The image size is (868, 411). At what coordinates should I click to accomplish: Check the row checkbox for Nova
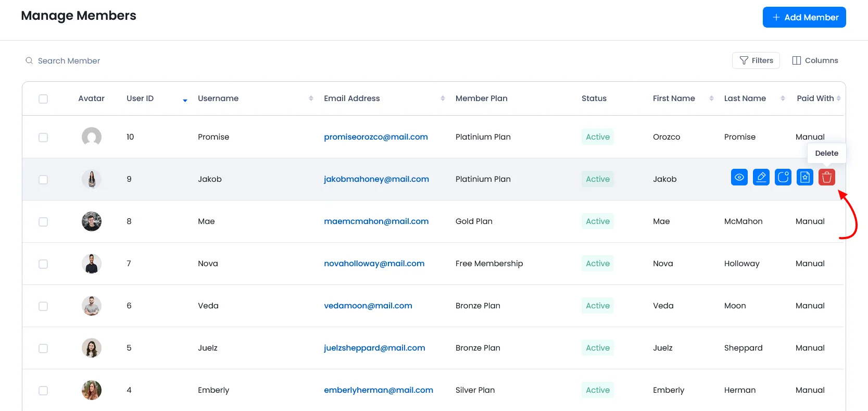click(43, 264)
